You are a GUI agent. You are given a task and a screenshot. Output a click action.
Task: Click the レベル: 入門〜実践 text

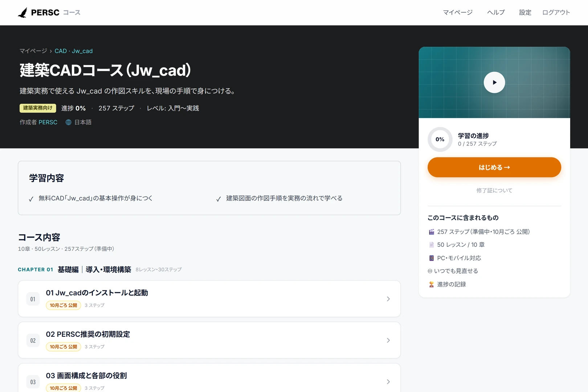pos(173,108)
